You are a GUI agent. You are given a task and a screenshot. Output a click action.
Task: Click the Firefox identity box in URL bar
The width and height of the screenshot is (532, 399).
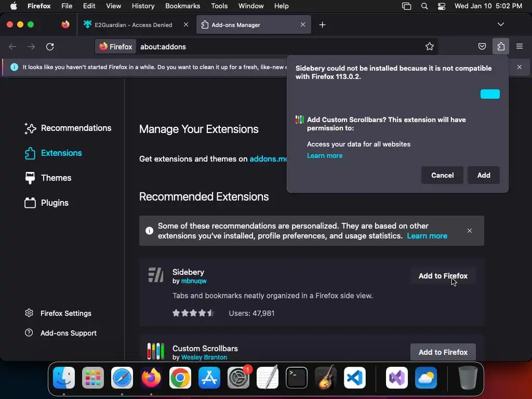pyautogui.click(x=116, y=46)
